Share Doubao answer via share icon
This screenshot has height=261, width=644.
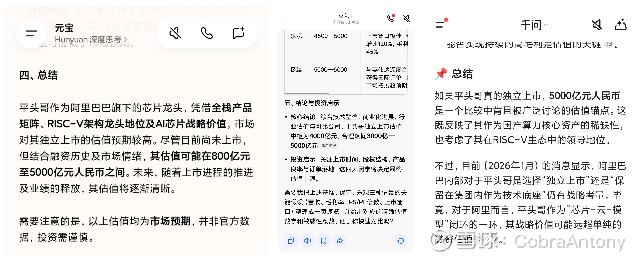click(340, 241)
